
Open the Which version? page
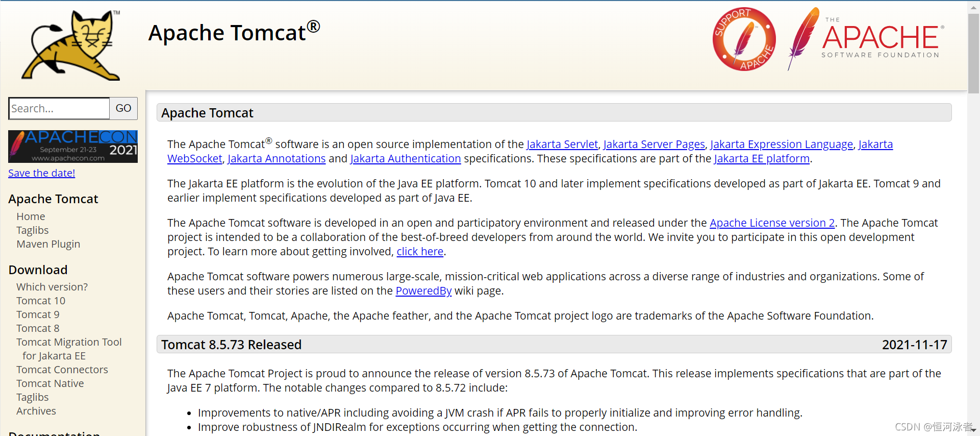tap(52, 287)
